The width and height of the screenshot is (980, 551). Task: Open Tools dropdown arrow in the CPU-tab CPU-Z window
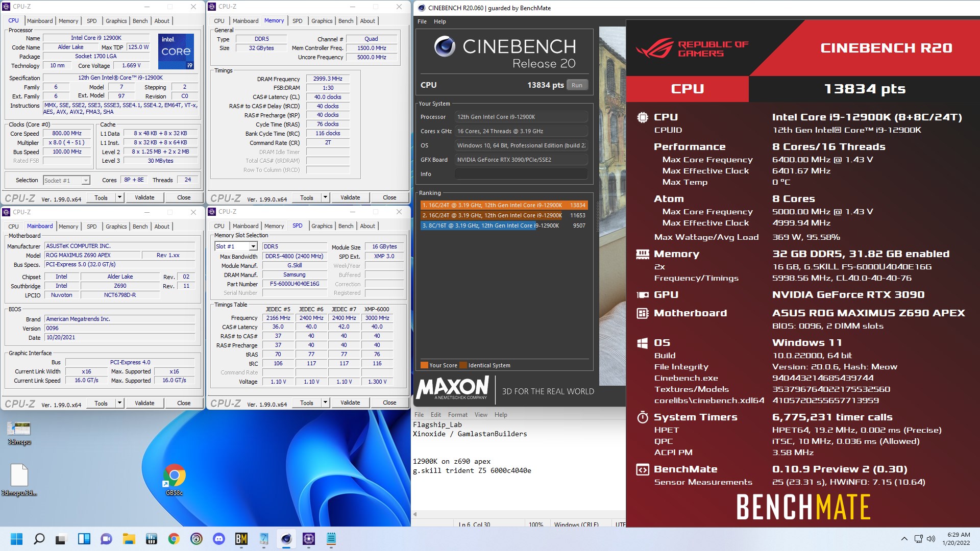(x=119, y=197)
